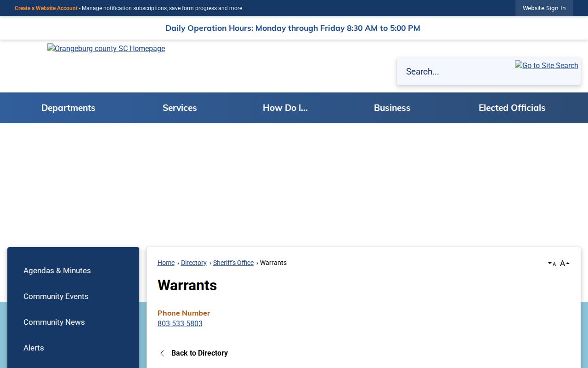Click the Warrants page heading
Viewport: 588px width, 368px height.
pos(187,285)
